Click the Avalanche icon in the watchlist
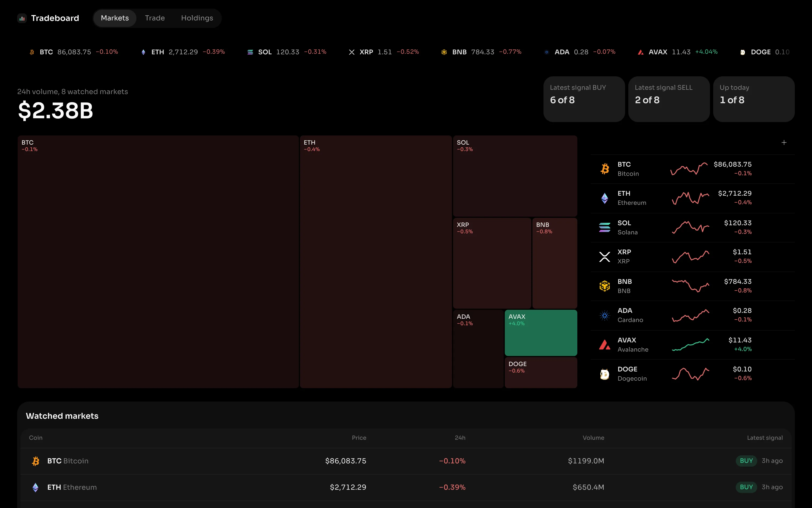Viewport: 812px width, 508px height. 605,345
